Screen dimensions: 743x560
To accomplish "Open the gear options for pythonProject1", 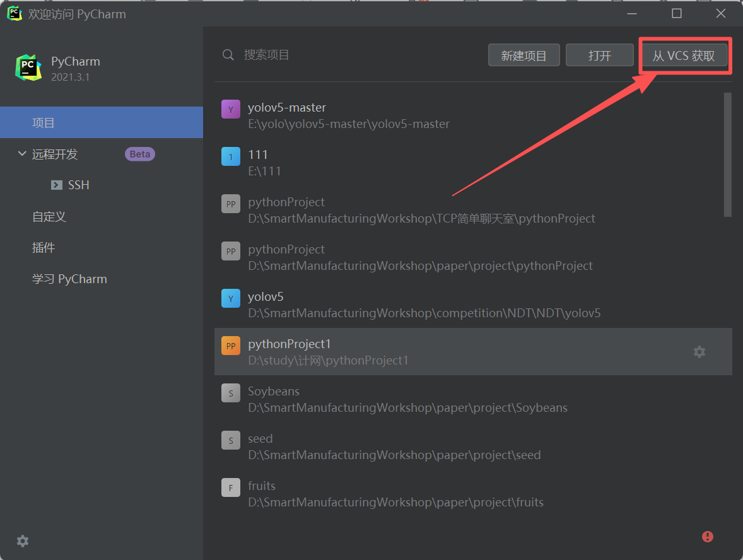I will coord(699,351).
